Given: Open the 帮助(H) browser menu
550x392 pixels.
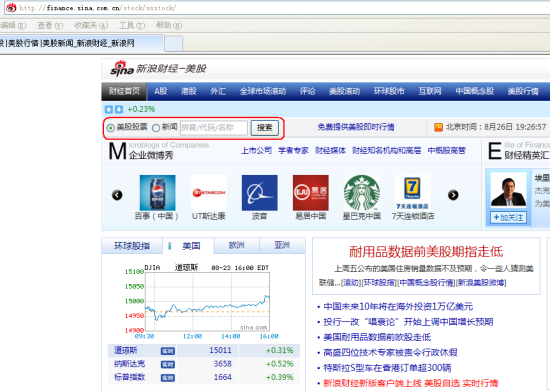Looking at the screenshot, I should tap(169, 25).
